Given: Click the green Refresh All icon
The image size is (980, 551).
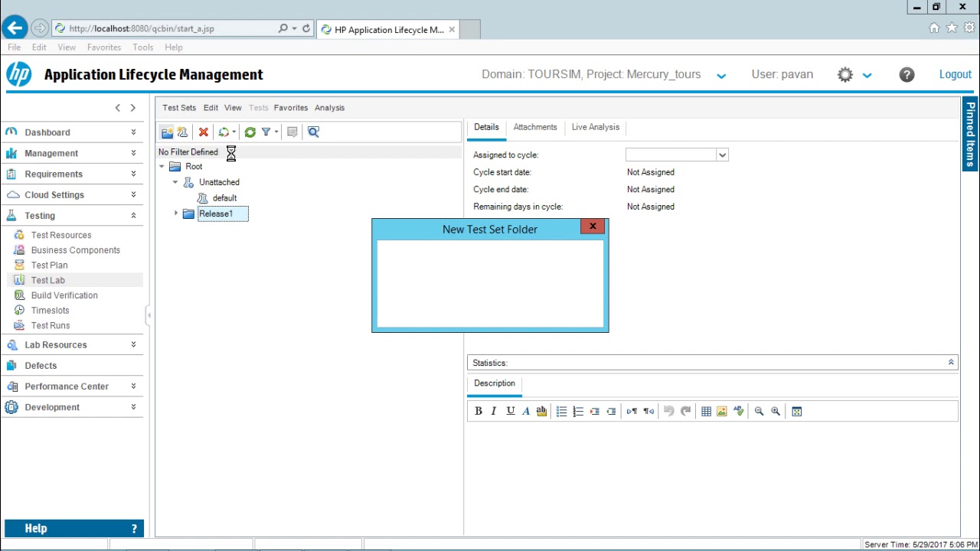Looking at the screenshot, I should click(250, 132).
